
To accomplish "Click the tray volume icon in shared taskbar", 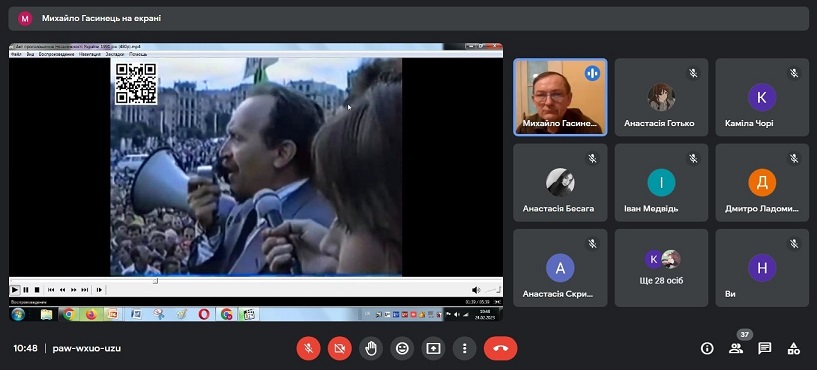I will pos(457,314).
